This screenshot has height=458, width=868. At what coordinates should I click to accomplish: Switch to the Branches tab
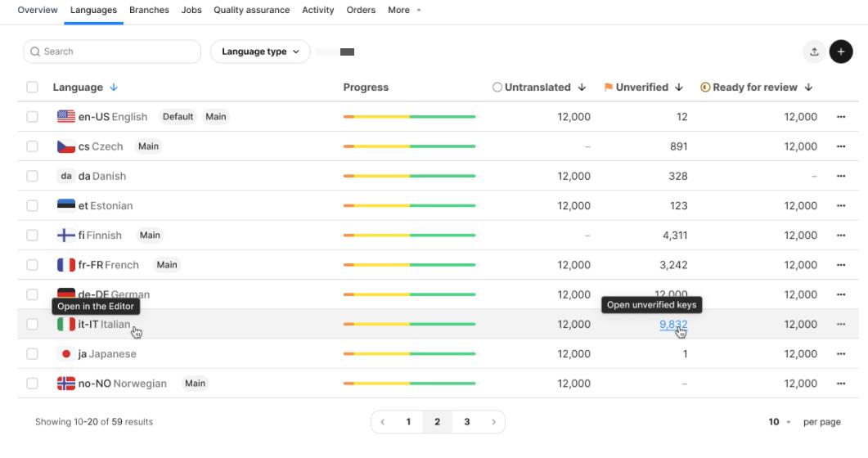coord(149,10)
